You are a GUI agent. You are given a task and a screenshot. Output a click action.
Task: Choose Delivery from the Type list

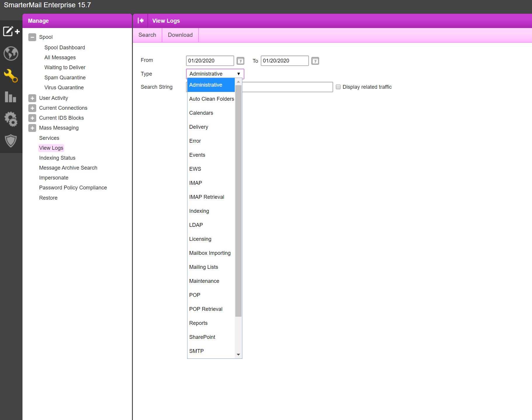click(x=199, y=127)
